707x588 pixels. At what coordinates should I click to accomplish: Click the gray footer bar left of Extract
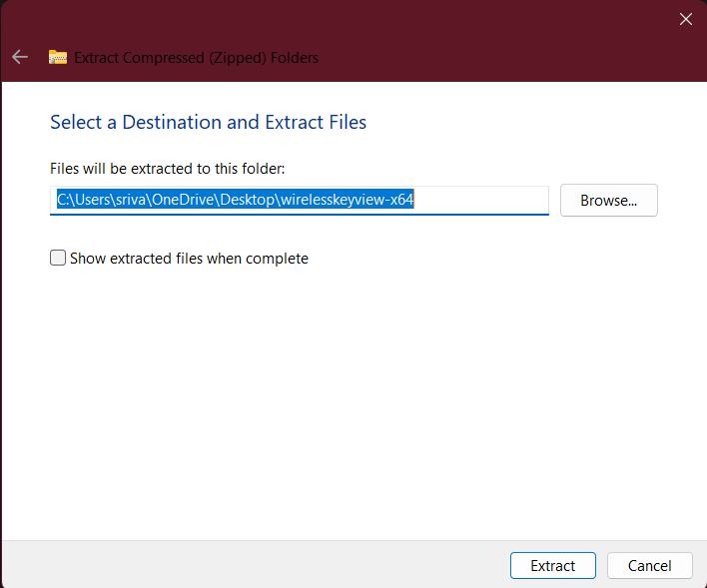coord(250,565)
